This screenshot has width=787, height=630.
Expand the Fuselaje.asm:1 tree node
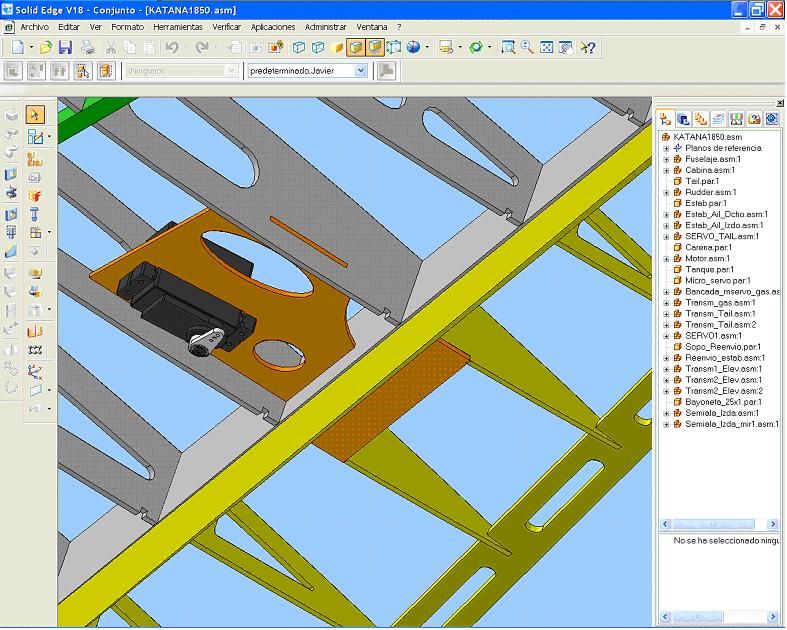coord(666,159)
